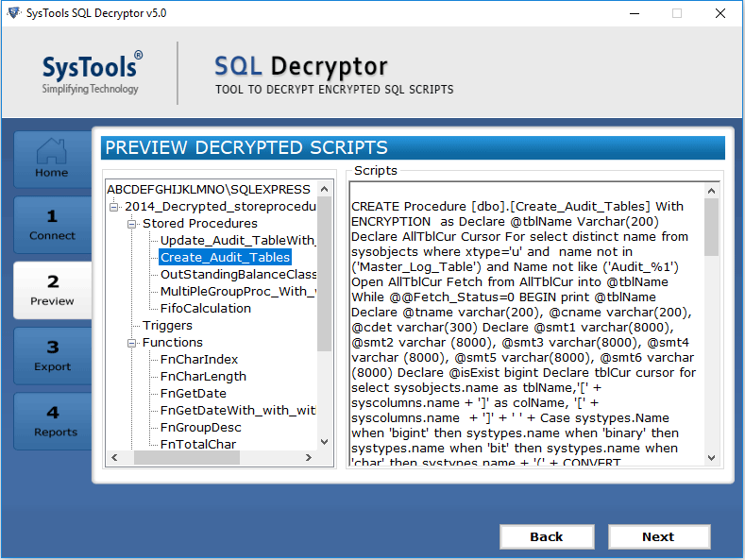Select FnGetDate function in tree

(x=193, y=394)
